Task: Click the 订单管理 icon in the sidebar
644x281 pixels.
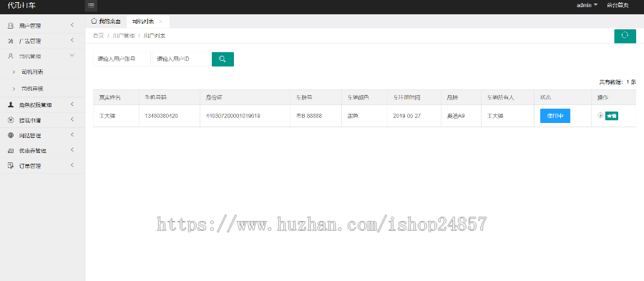Action: [11, 166]
